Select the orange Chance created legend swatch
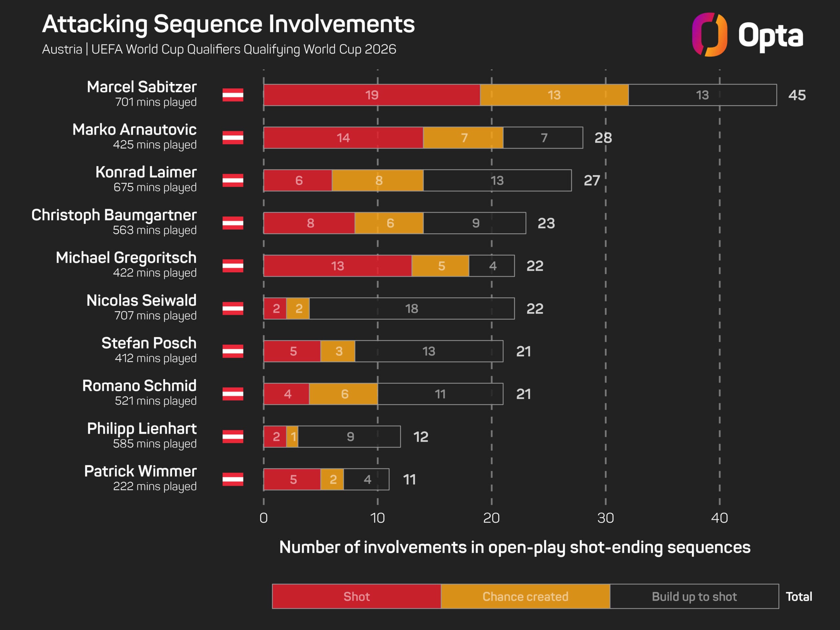The width and height of the screenshot is (840, 630). pos(525,596)
